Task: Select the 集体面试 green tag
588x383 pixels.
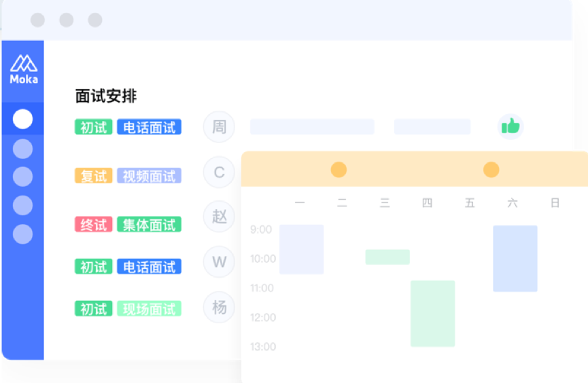Action: point(150,225)
